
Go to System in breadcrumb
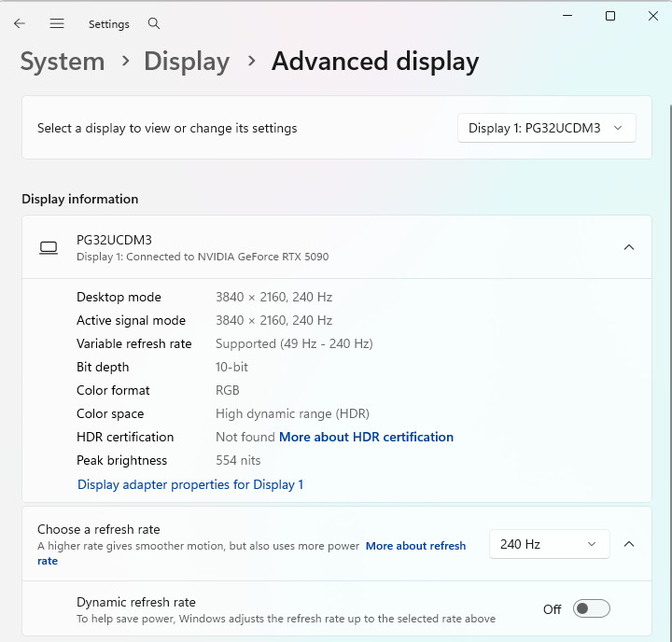63,62
